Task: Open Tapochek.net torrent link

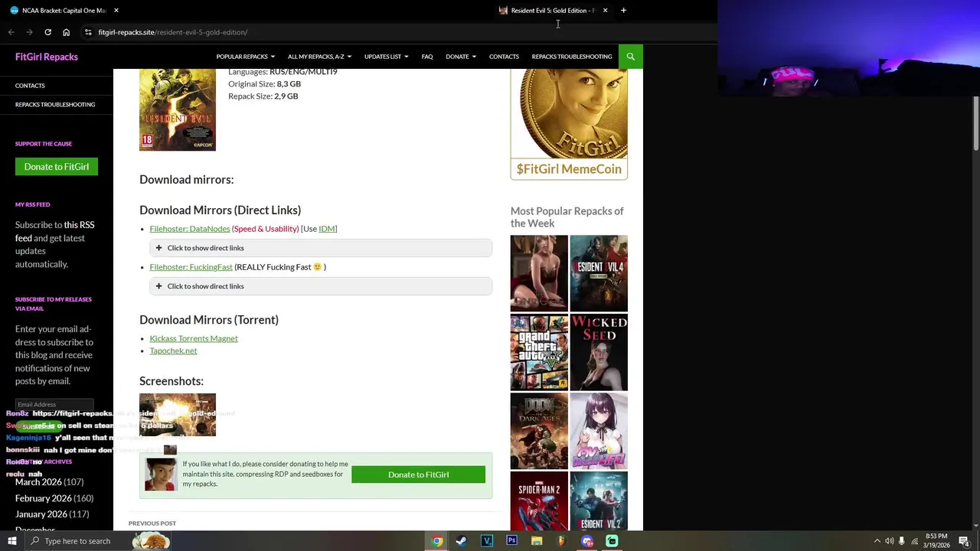Action: coord(173,350)
